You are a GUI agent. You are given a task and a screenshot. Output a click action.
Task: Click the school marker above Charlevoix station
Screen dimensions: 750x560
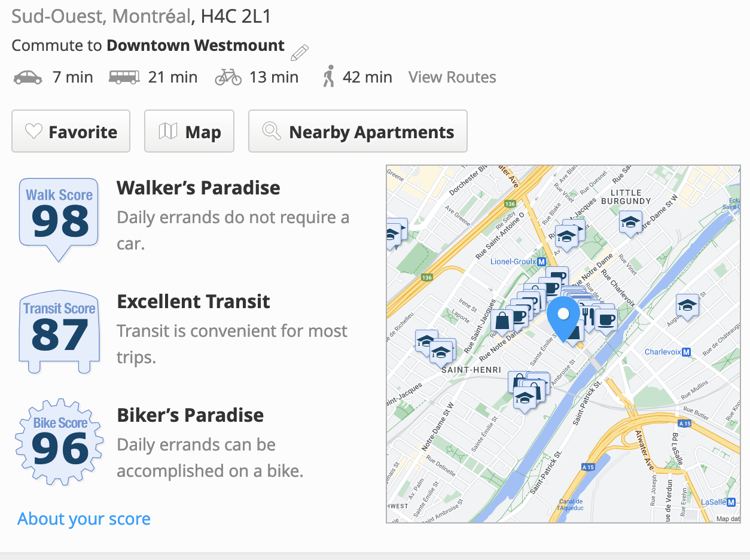point(687,306)
